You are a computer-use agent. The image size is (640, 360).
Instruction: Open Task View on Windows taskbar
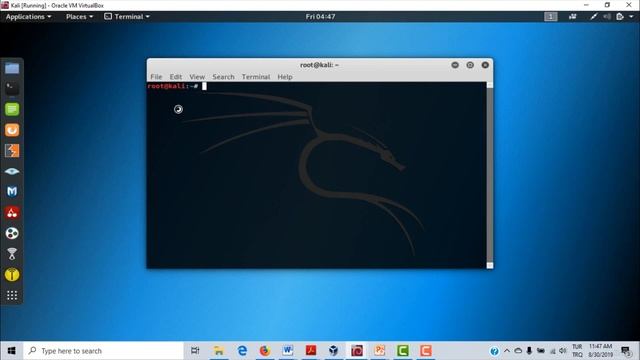coord(195,351)
